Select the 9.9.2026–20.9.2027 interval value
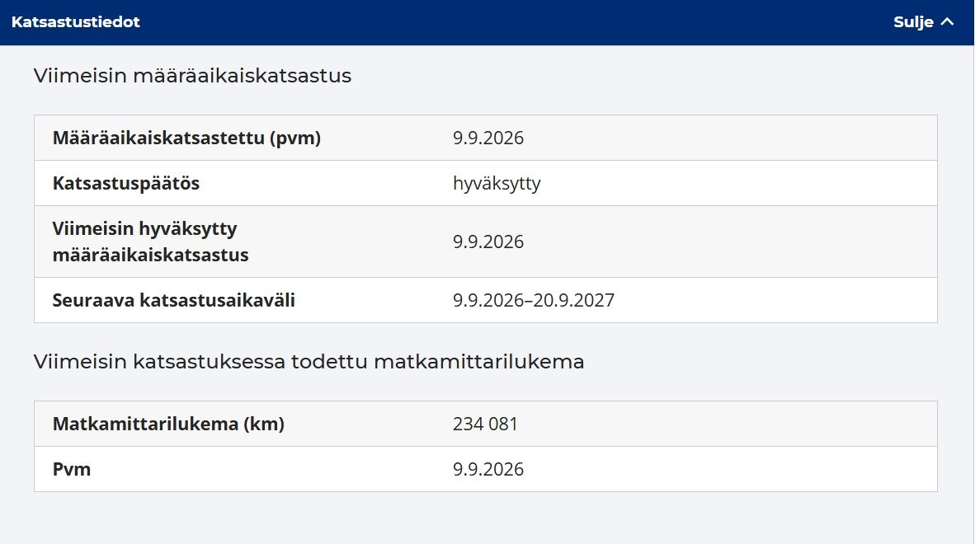This screenshot has width=980, height=544. click(x=534, y=300)
